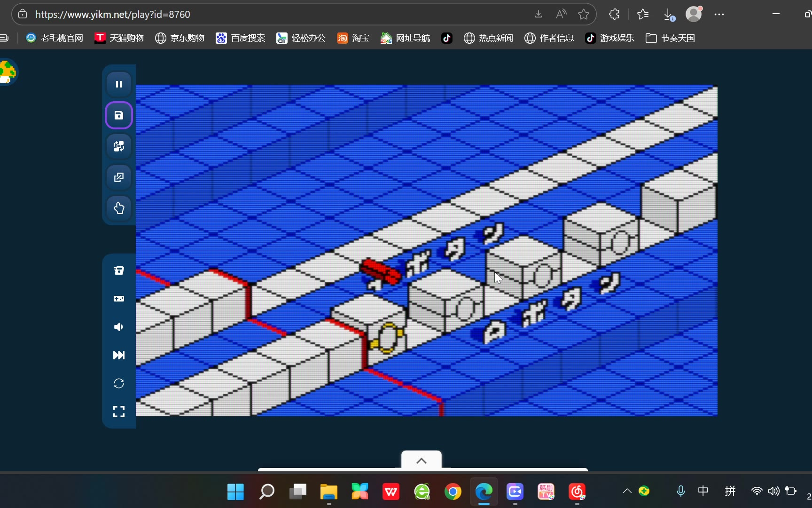Pause the game emulator
Viewport: 812px width, 508px height.
[119, 84]
